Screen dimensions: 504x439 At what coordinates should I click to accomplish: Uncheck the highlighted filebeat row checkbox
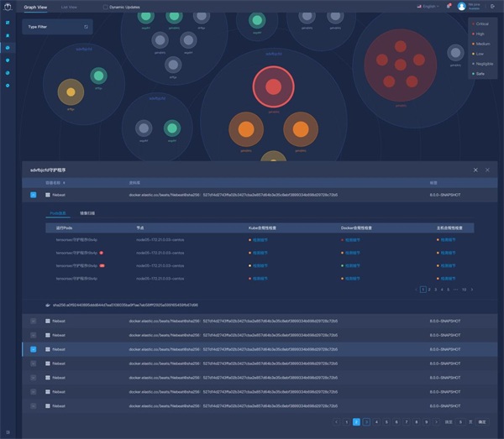34,349
